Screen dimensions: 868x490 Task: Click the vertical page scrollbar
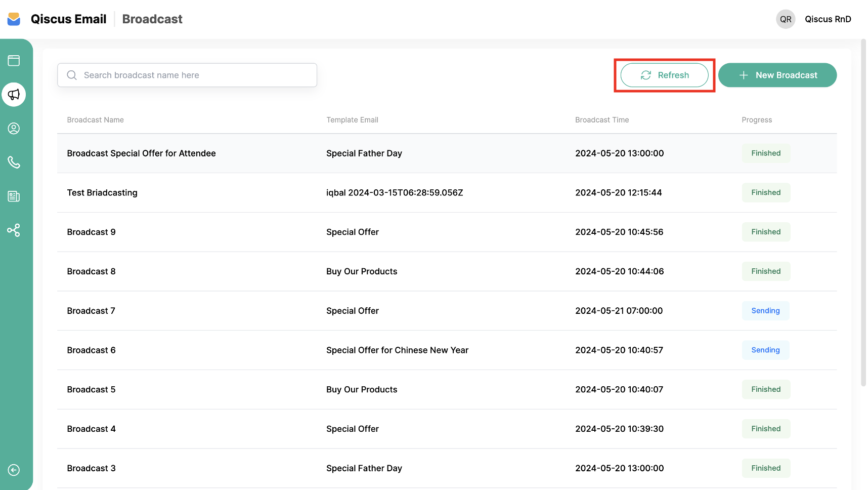[x=863, y=213]
